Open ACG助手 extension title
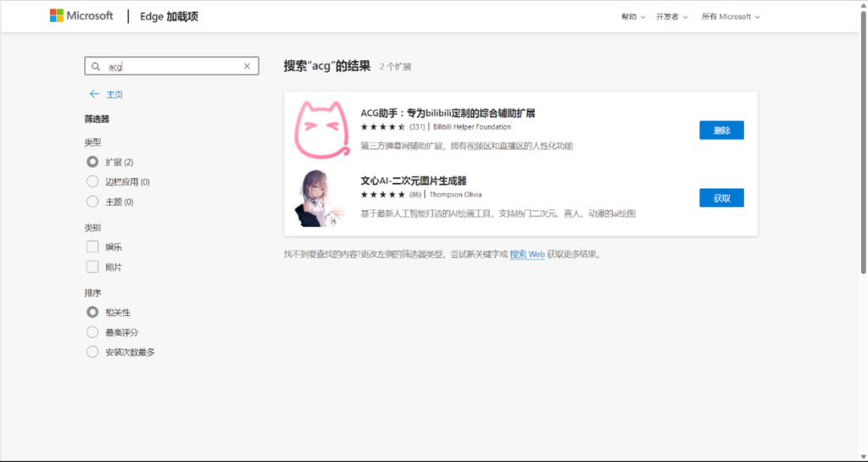The height and width of the screenshot is (462, 868). pyautogui.click(x=448, y=114)
